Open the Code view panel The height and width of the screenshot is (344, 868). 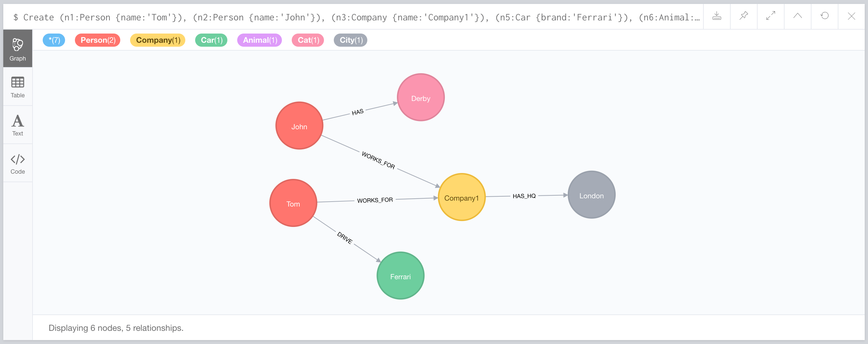point(17,163)
